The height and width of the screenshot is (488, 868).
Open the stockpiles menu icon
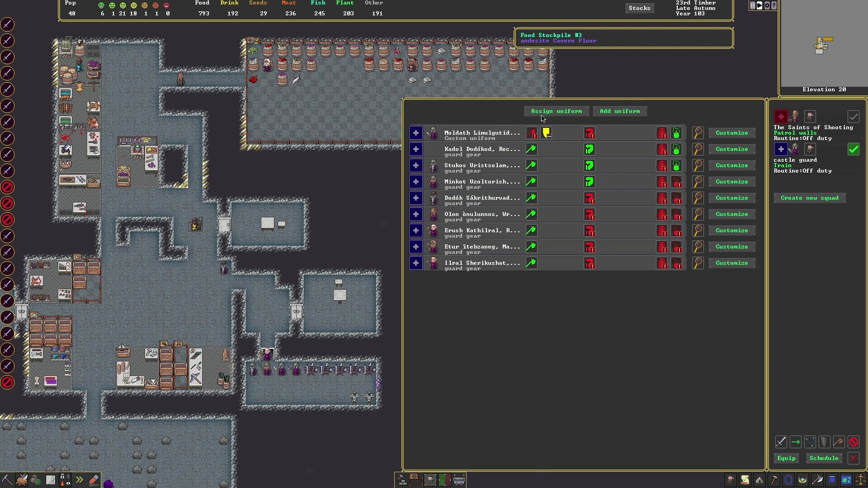tap(444, 480)
